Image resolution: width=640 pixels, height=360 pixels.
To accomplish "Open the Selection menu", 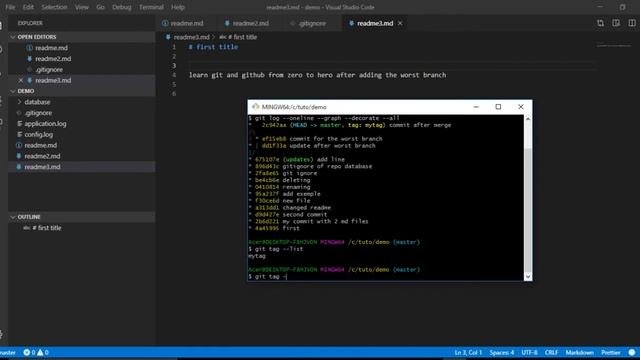I will click(x=54, y=7).
